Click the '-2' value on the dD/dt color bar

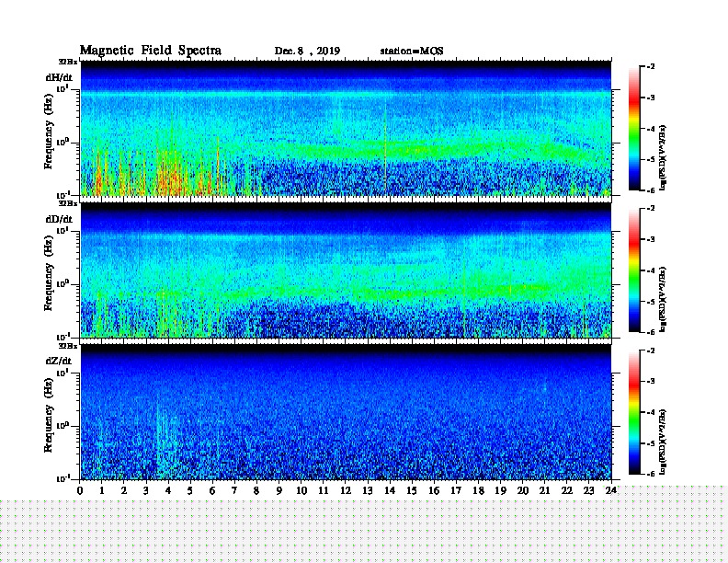pyautogui.click(x=651, y=209)
